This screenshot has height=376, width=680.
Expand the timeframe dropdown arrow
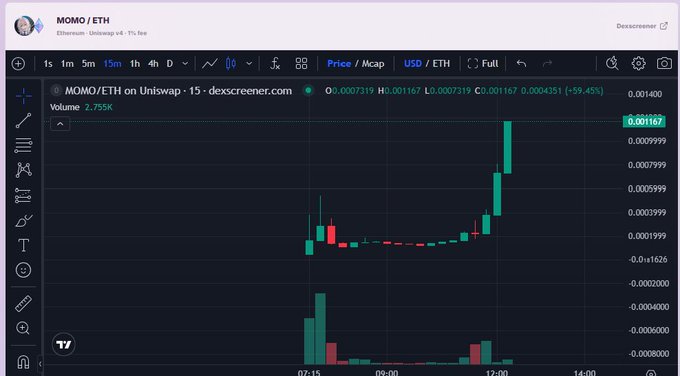click(185, 64)
